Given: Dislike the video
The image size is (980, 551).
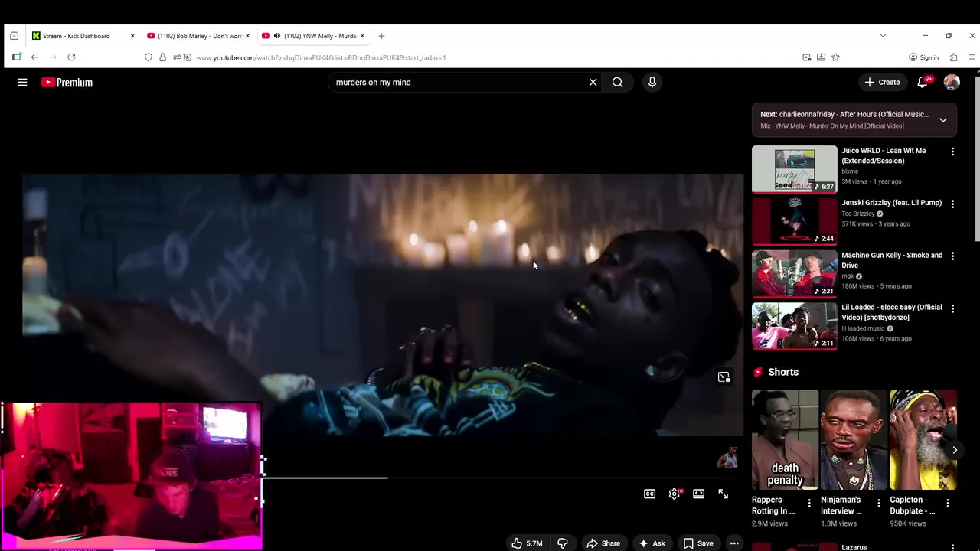Looking at the screenshot, I should [x=563, y=543].
